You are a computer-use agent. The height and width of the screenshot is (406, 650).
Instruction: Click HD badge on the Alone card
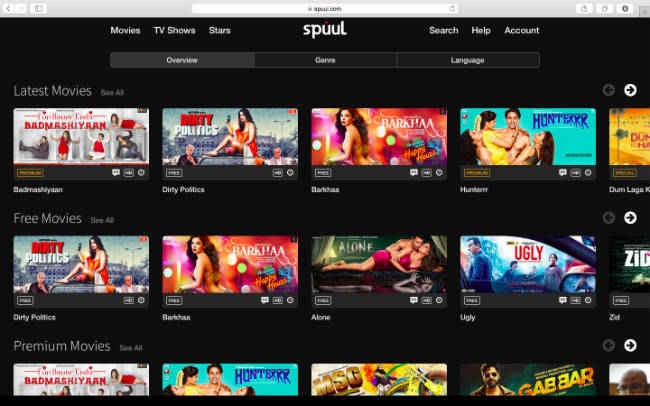pos(426,300)
